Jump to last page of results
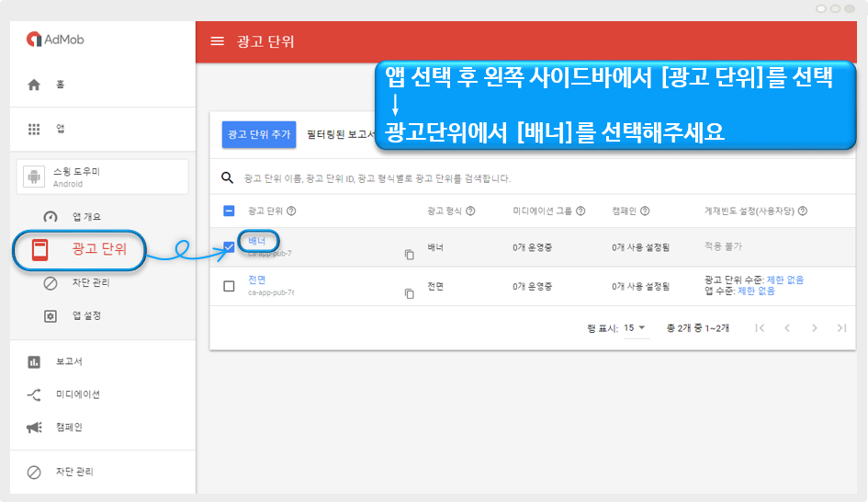Screen dimensions: 868x502 pos(841,328)
